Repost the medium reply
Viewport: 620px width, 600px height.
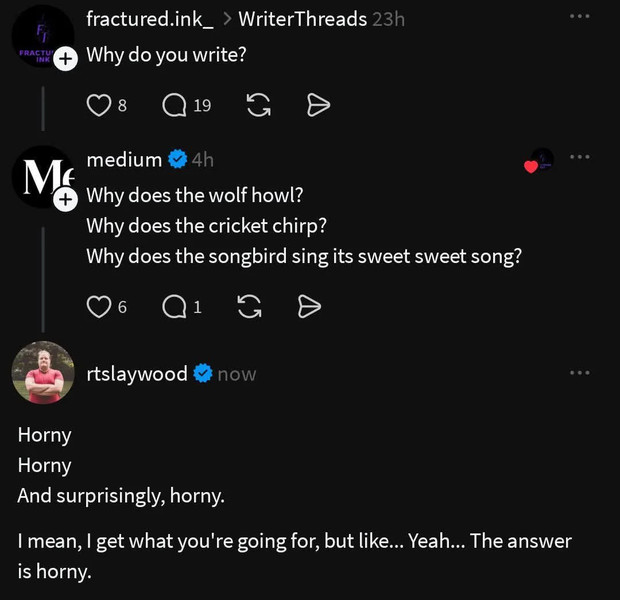coord(250,307)
